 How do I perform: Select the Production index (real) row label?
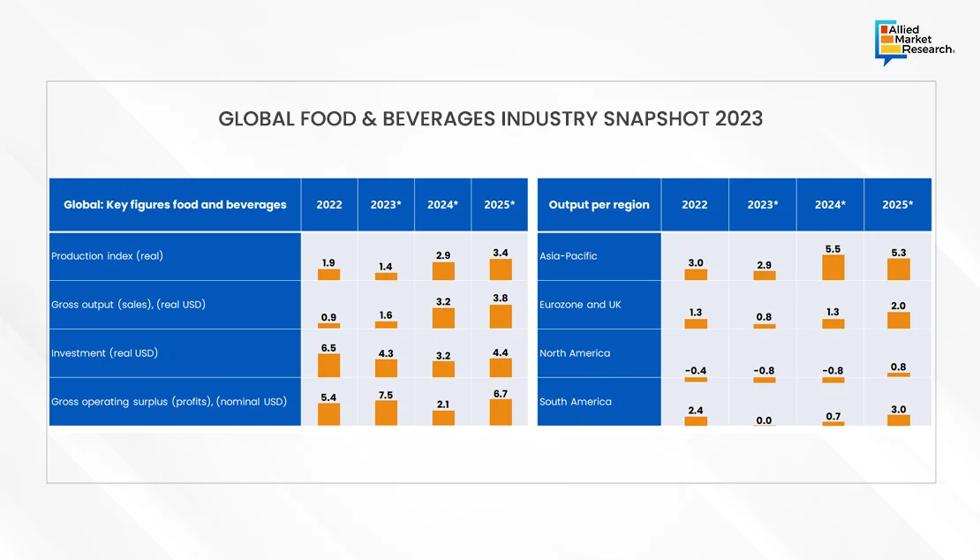pos(107,256)
